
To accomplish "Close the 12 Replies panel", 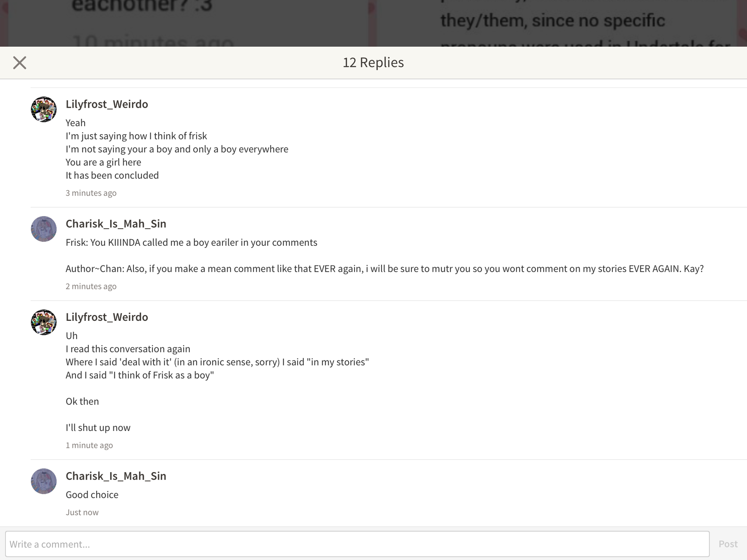I will point(19,63).
